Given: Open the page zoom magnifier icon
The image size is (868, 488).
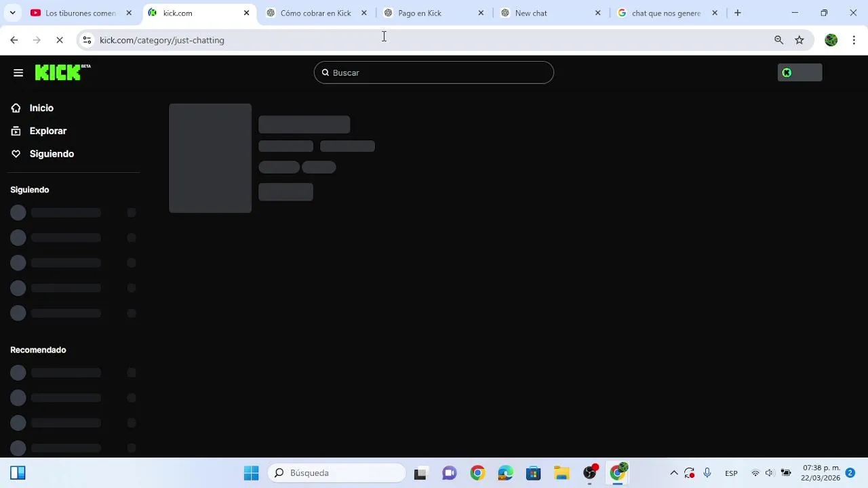Looking at the screenshot, I should [779, 40].
